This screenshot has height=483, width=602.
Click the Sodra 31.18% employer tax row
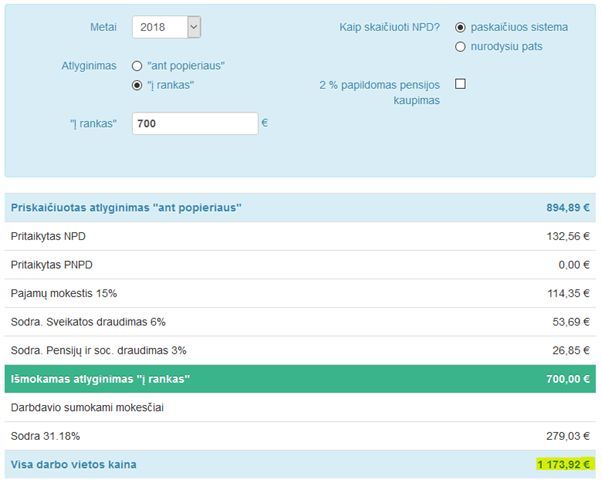point(300,436)
